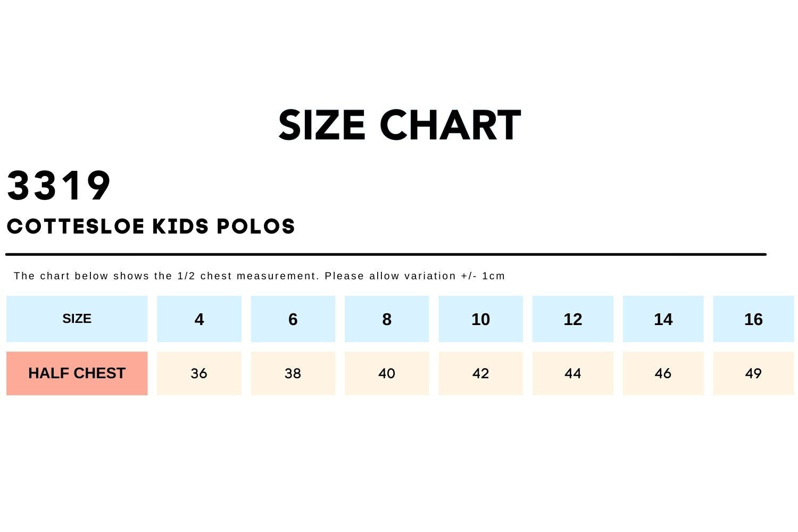The image size is (798, 532).
Task: Click the half chest value 42
Action: click(480, 373)
